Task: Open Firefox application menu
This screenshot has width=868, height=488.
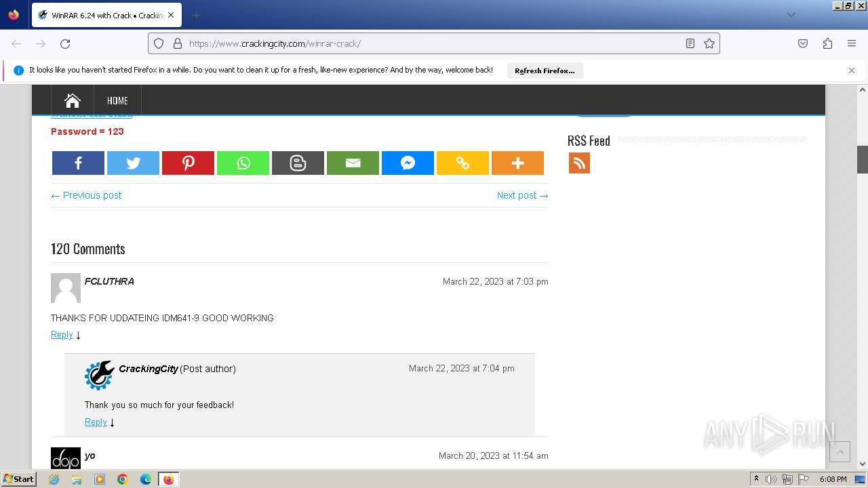Action: [x=852, y=43]
